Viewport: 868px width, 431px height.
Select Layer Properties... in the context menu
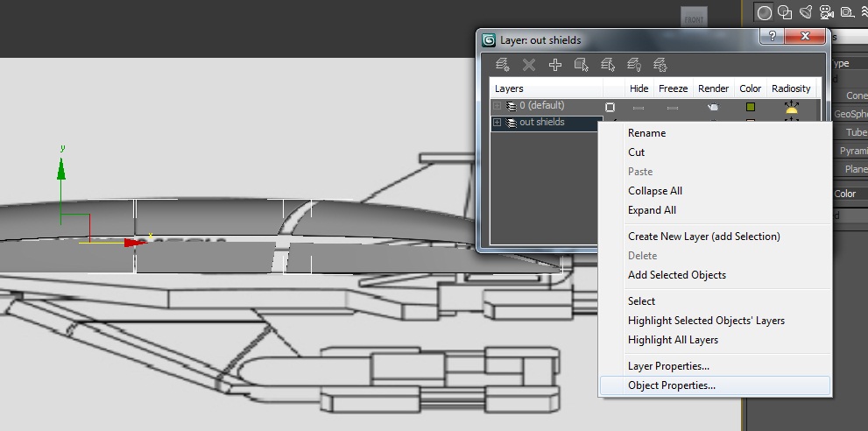(x=668, y=366)
